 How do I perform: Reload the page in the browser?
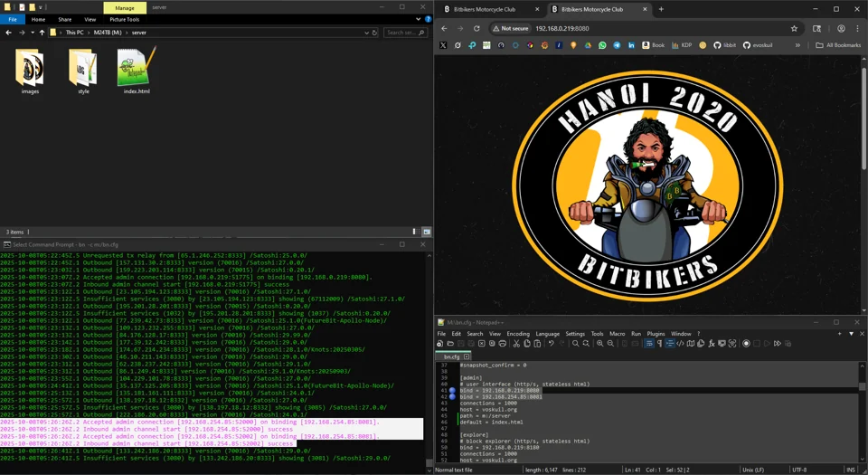[476, 28]
